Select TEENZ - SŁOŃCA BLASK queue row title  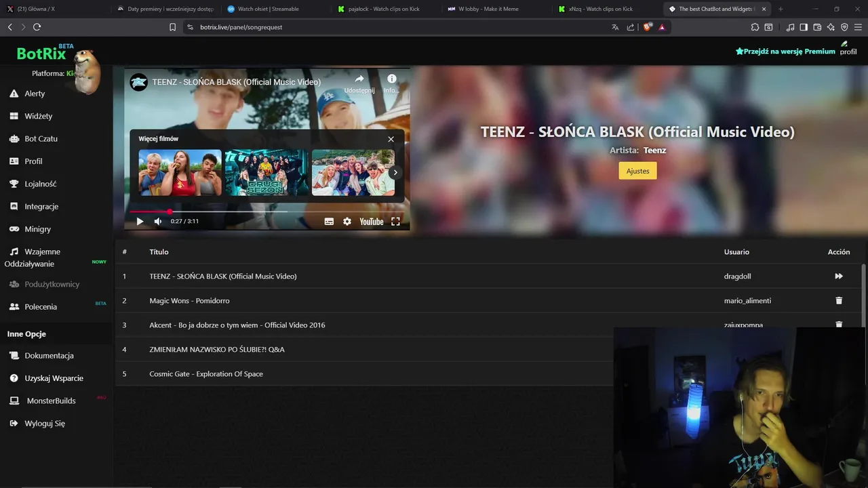click(223, 276)
